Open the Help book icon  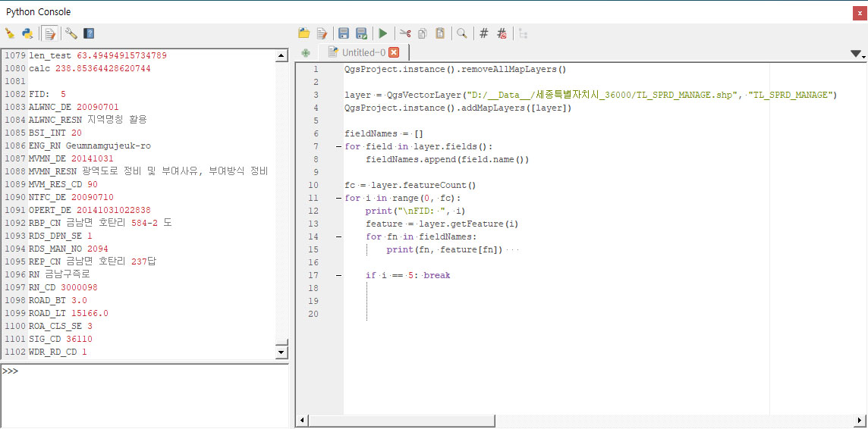[89, 33]
